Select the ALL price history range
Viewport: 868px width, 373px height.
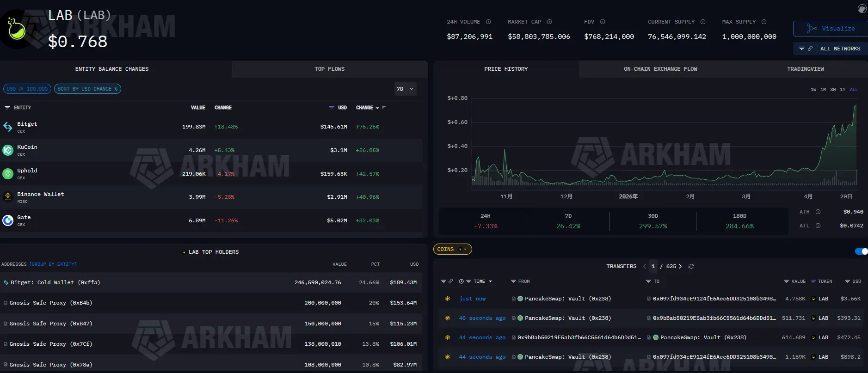(854, 90)
